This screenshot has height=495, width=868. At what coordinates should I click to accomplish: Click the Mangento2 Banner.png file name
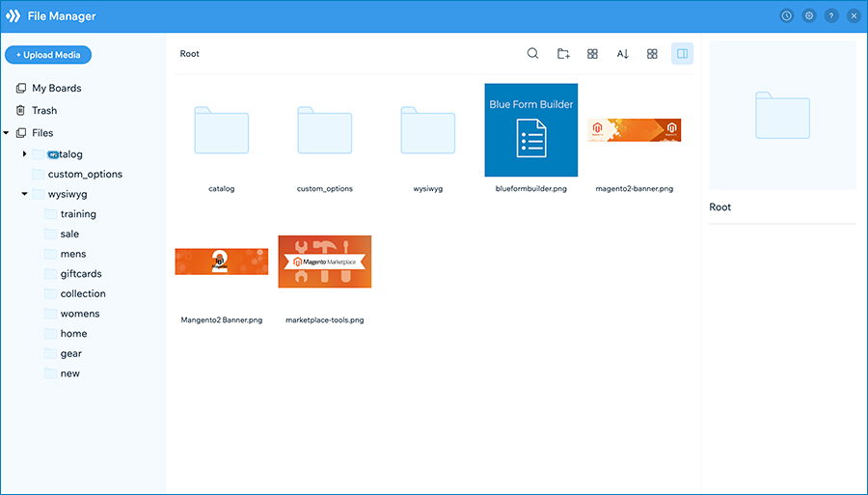point(222,320)
